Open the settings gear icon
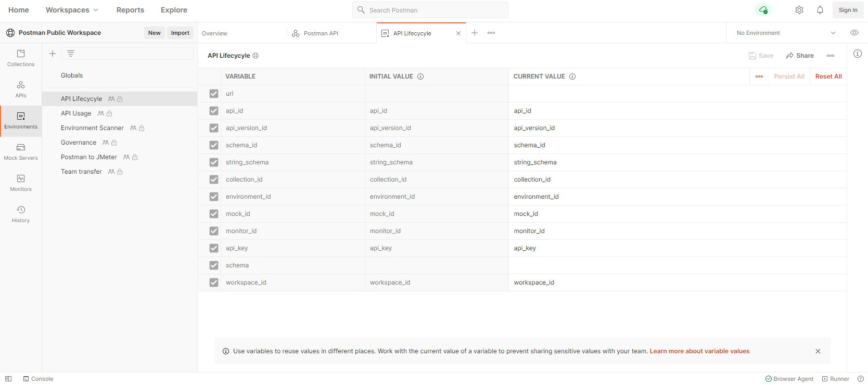This screenshot has width=868, height=385. point(799,10)
